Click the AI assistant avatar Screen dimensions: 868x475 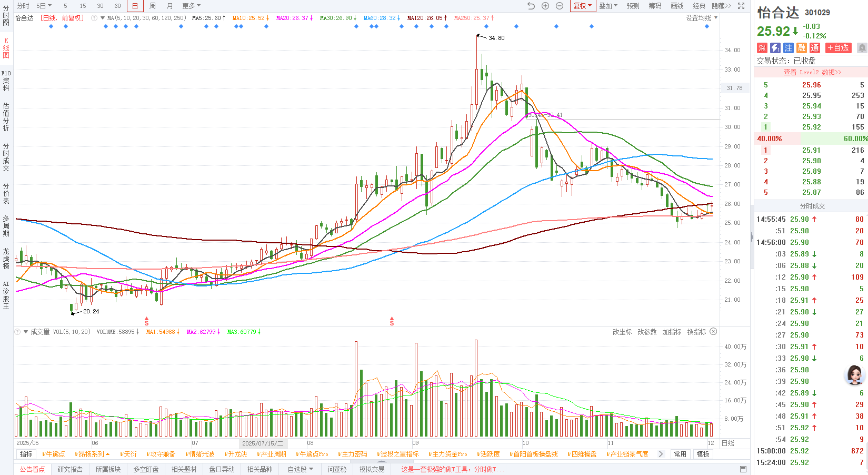(854, 374)
